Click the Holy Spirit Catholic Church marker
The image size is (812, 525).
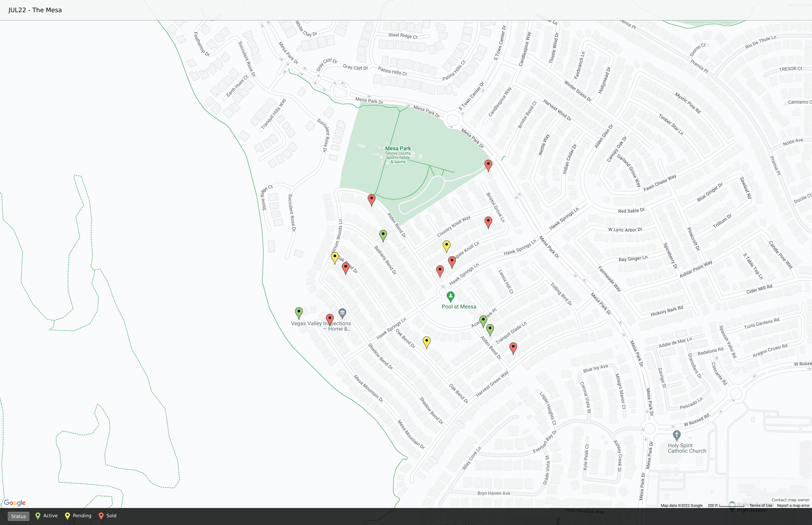tap(676, 435)
